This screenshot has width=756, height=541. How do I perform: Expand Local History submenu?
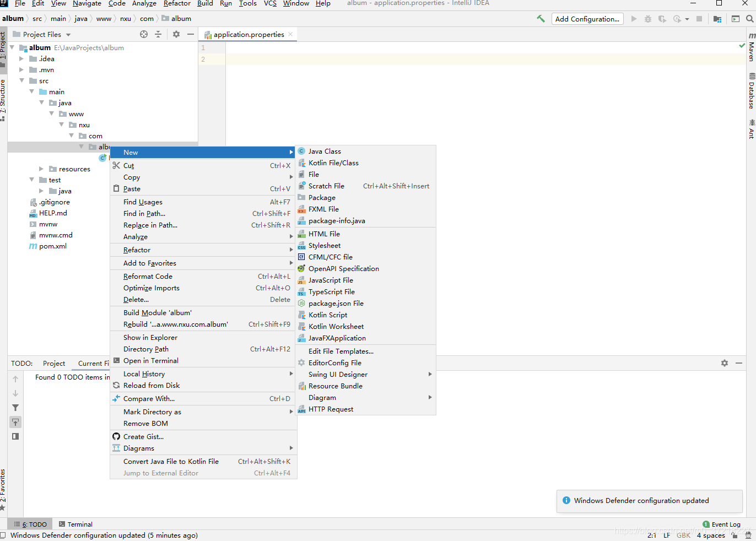(x=203, y=374)
